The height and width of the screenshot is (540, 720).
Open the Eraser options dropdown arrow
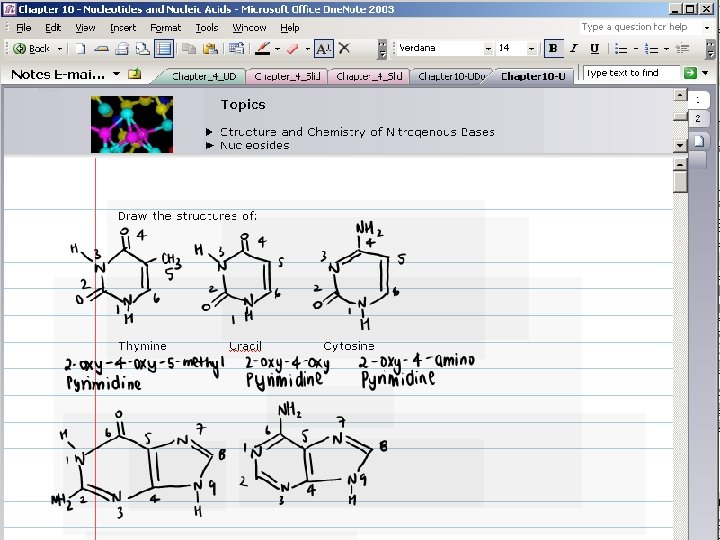point(307,49)
